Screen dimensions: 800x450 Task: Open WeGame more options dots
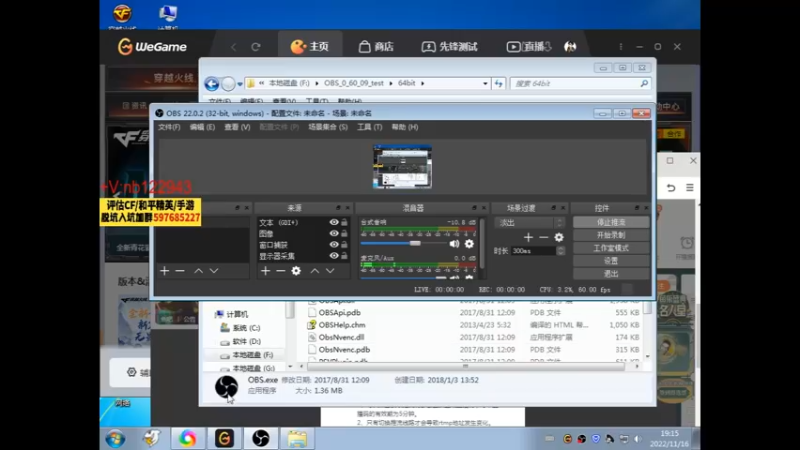620,46
